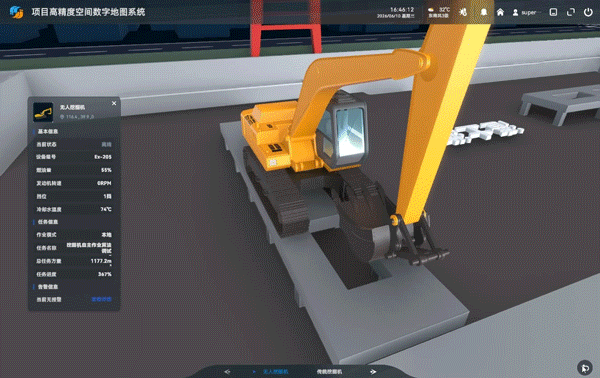Click the panel layout icon in top bar
Screen dimensions: 600x378
(553, 12)
